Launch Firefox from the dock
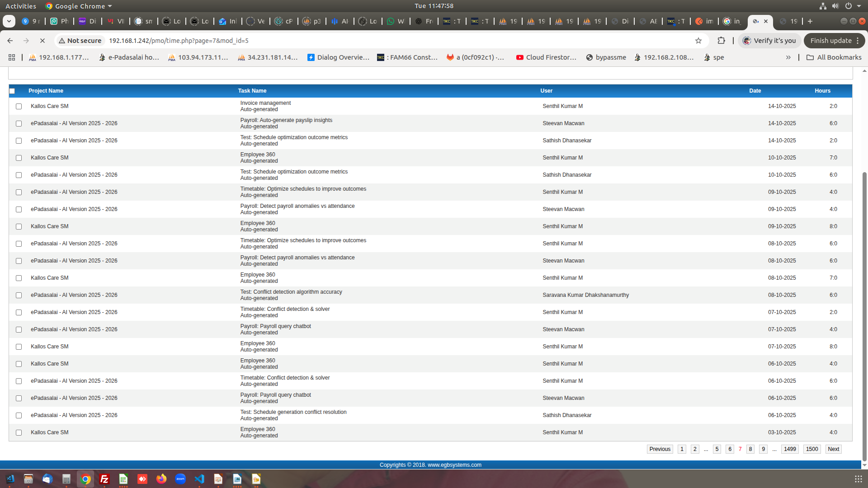 tap(161, 479)
